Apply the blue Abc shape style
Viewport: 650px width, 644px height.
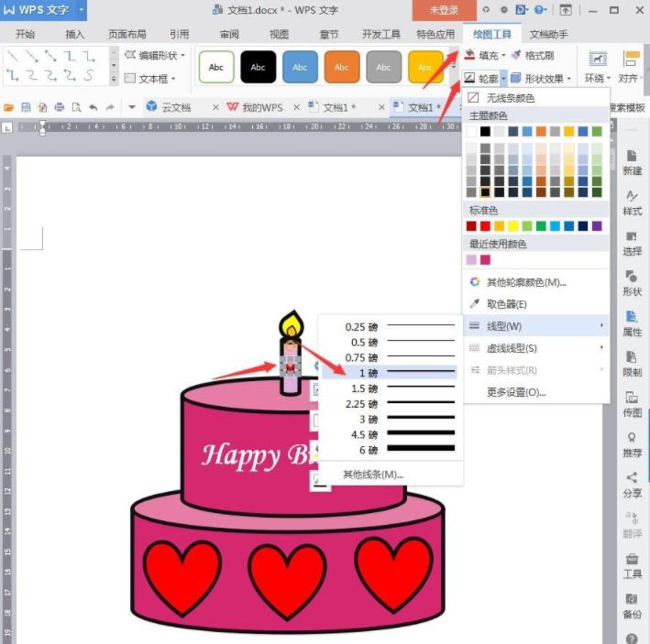[x=300, y=67]
